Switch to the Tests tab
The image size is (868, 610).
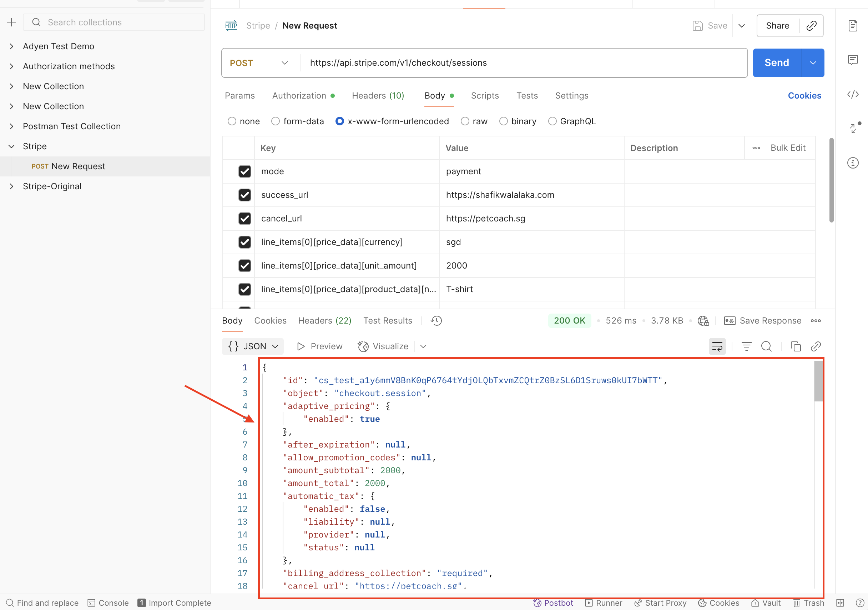(x=527, y=96)
